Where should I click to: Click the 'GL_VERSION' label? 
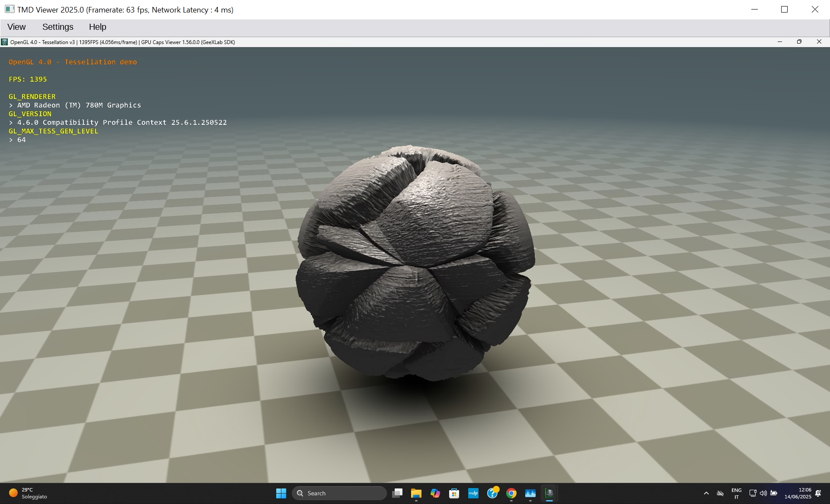coord(30,114)
